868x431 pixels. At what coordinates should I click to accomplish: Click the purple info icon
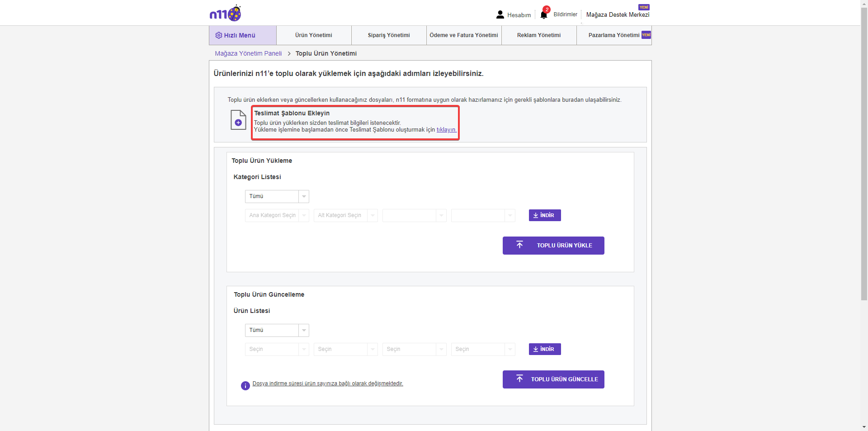tap(245, 386)
